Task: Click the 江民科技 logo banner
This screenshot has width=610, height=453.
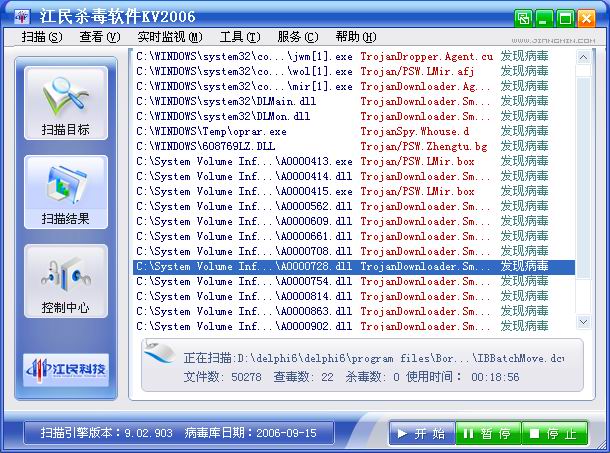Action: click(66, 370)
